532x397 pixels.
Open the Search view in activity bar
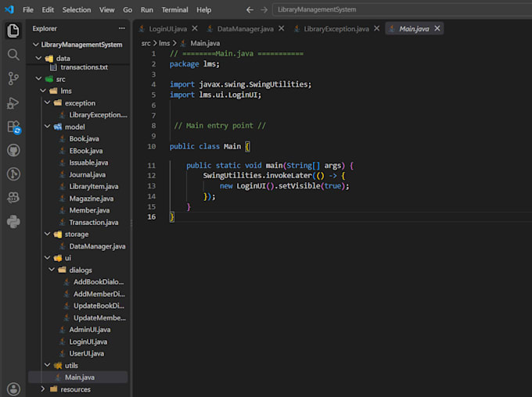13,55
